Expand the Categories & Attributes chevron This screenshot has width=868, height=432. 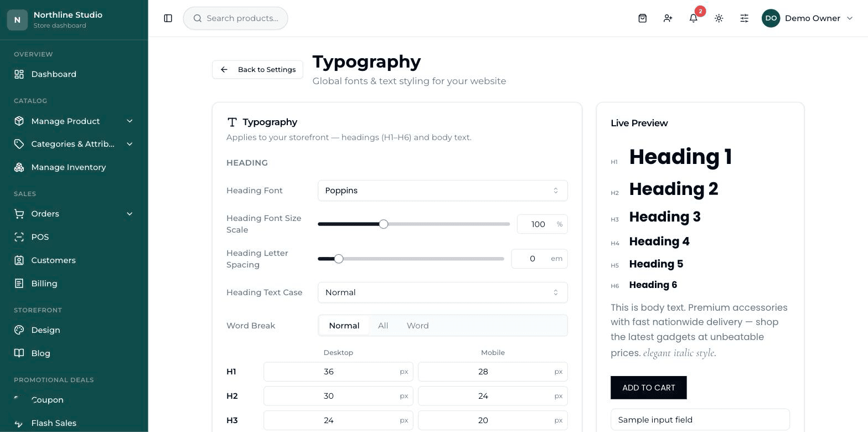130,144
